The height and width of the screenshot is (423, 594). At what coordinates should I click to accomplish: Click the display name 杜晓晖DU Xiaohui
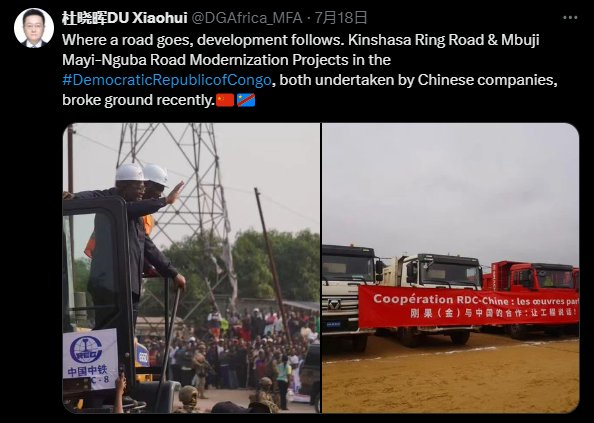point(125,18)
